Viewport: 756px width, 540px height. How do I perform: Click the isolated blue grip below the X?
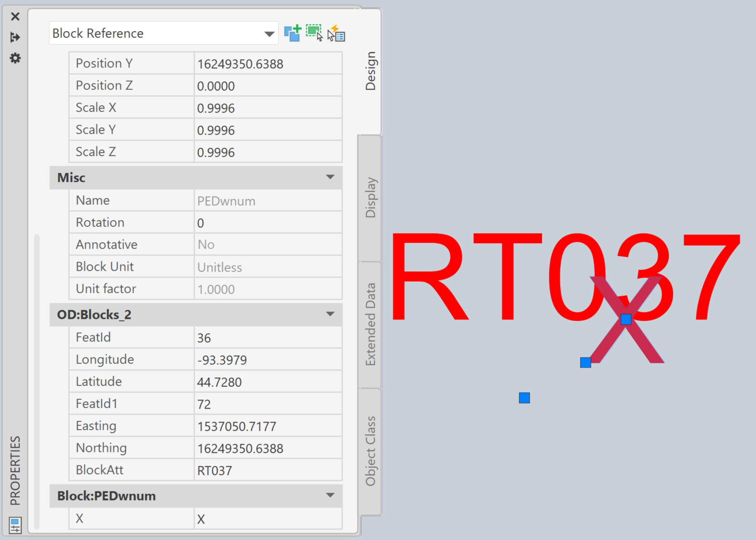click(525, 398)
